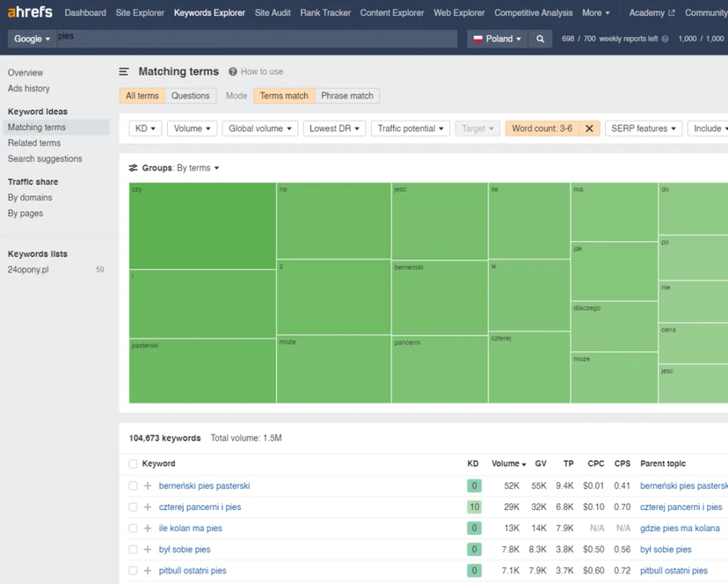Open the Volume filter dropdown
The width and height of the screenshot is (728, 584).
(193, 128)
